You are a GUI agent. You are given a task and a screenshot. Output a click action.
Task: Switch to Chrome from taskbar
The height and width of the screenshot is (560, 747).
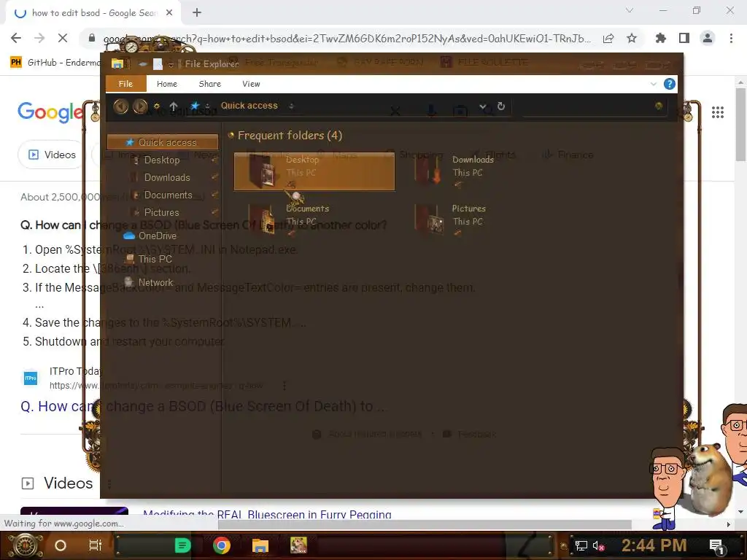pos(222,545)
